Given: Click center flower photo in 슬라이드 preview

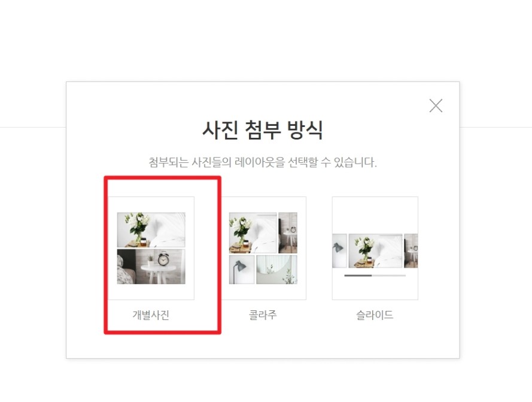Looking at the screenshot, I should [376, 251].
